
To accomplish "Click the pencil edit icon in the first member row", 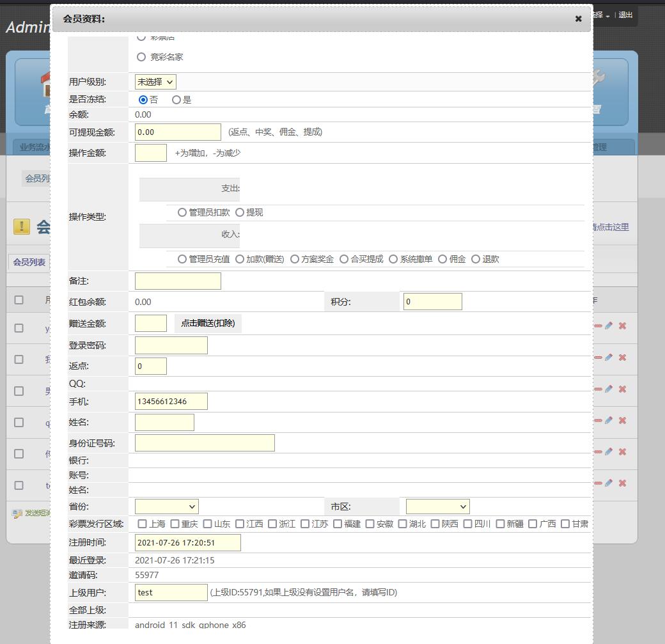I will coord(609,326).
